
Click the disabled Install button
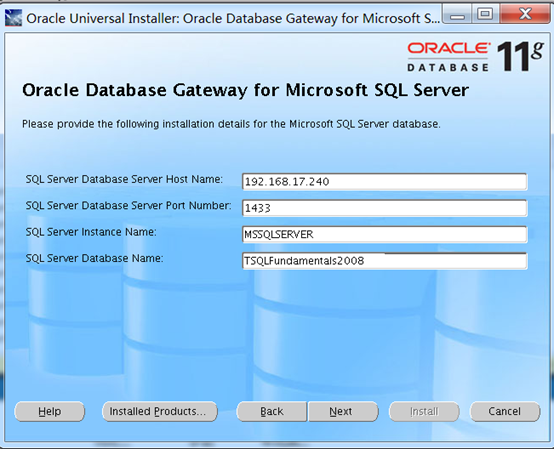tap(424, 411)
